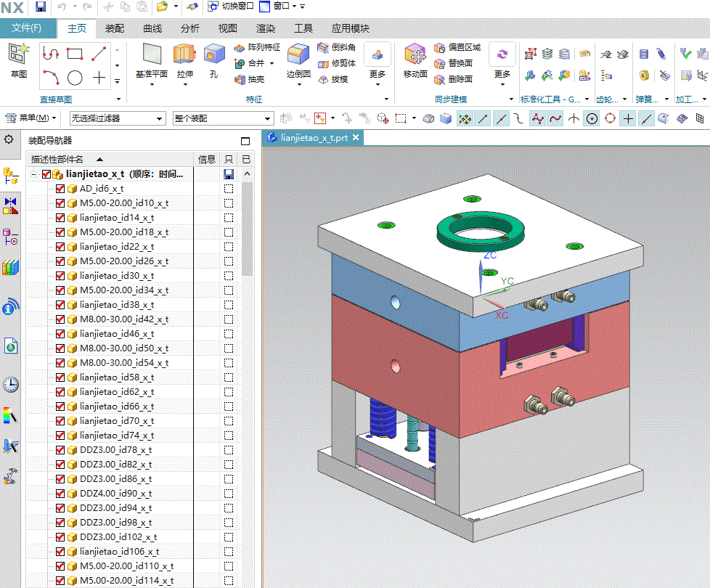Open the Assembly Navigator sidebar tab icon

(10, 176)
